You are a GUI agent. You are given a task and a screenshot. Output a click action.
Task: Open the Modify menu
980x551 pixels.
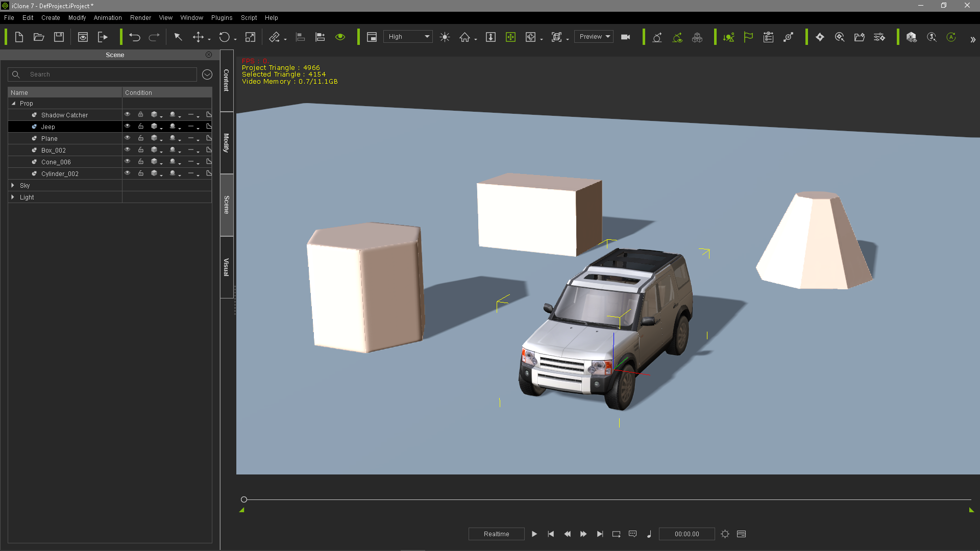(77, 17)
